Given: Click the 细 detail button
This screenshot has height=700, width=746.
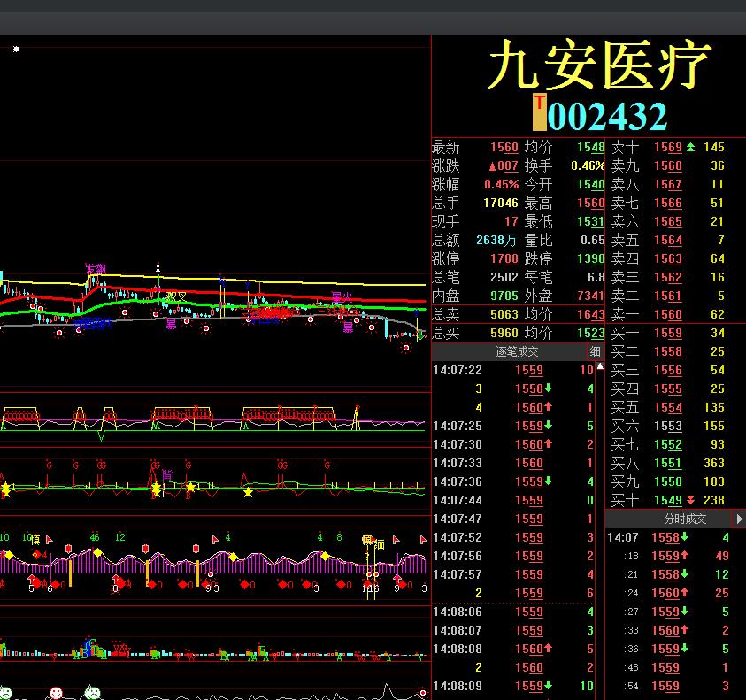Looking at the screenshot, I should 595,351.
